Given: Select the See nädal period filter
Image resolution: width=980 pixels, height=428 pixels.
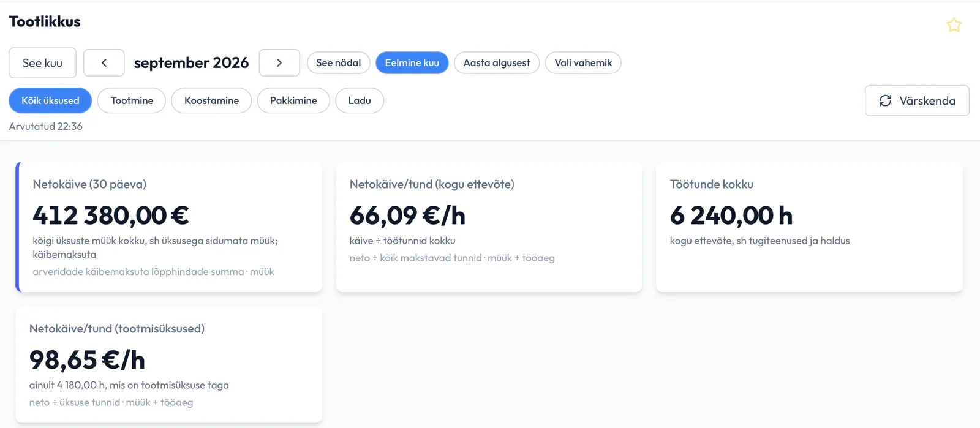Looking at the screenshot, I should pyautogui.click(x=338, y=62).
